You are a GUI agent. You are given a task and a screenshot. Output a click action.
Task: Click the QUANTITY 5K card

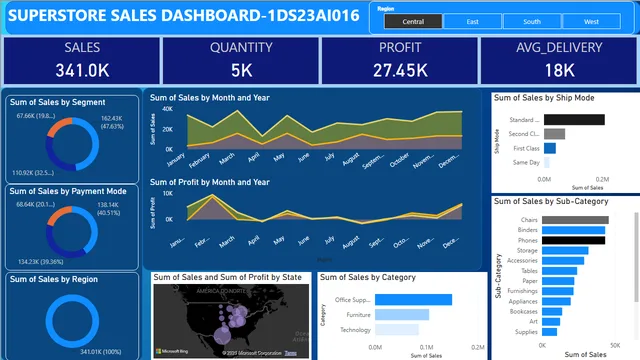[241, 60]
